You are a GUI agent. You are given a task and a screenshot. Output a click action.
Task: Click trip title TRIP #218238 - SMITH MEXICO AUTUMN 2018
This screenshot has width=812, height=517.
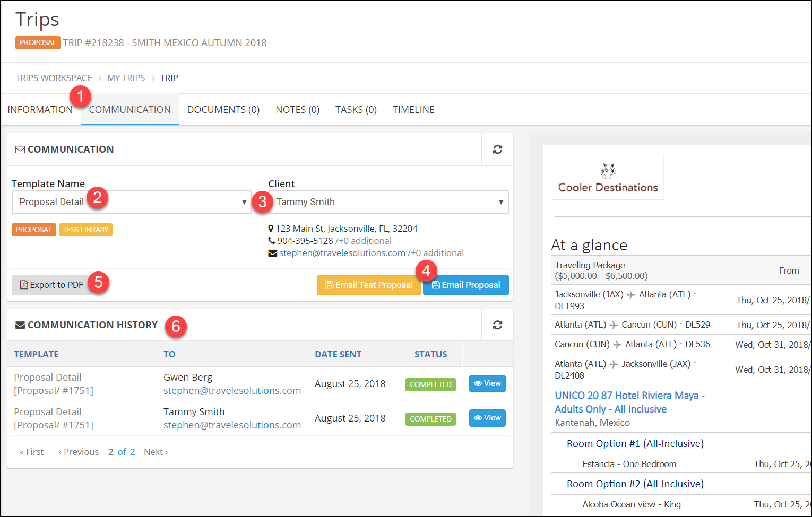[x=165, y=43]
